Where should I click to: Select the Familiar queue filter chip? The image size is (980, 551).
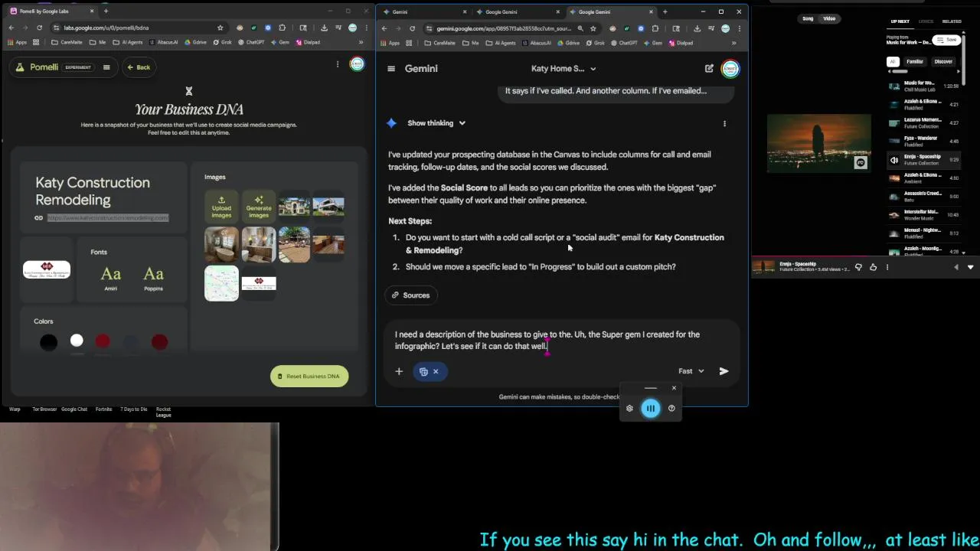point(915,61)
